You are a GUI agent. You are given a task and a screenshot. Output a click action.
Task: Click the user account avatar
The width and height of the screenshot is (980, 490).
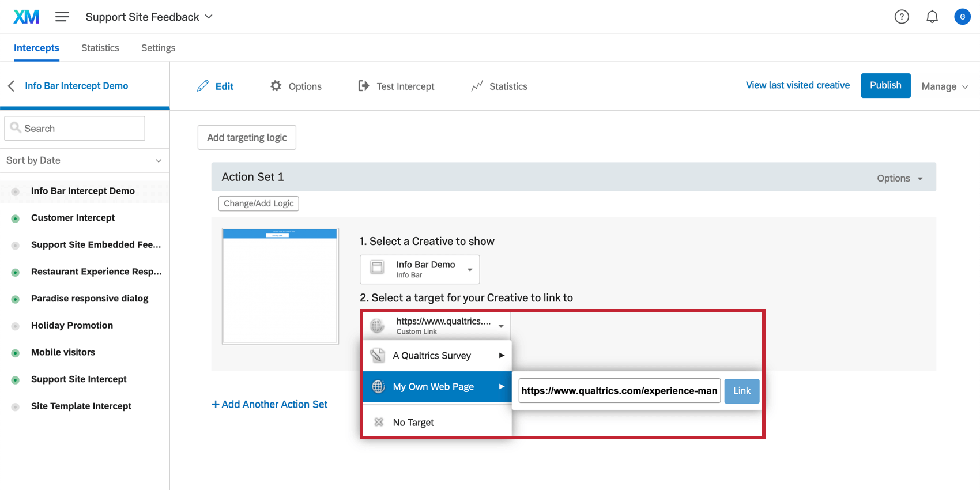pos(962,17)
